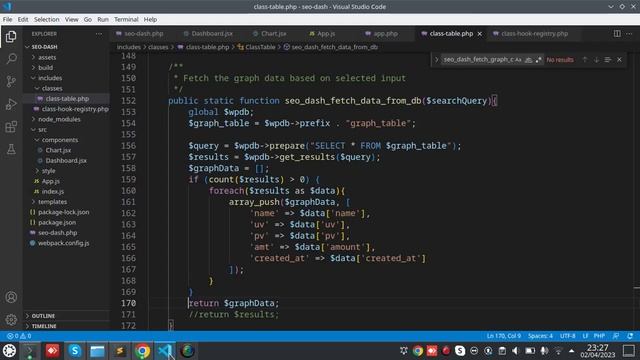Toggle match case in find box

pyautogui.click(x=518, y=60)
